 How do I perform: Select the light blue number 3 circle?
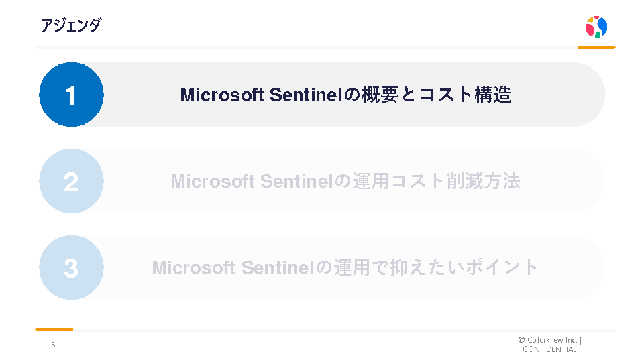coord(71,267)
